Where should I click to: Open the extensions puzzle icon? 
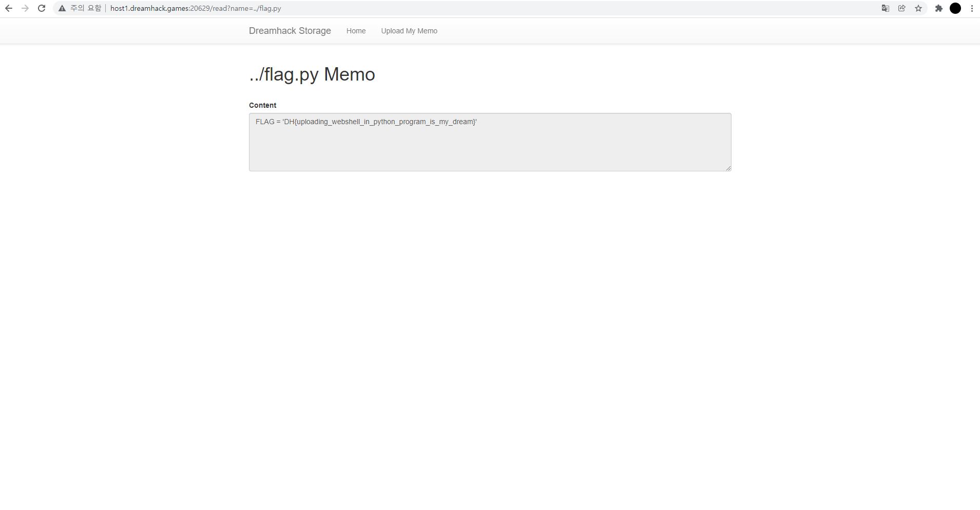tap(939, 8)
